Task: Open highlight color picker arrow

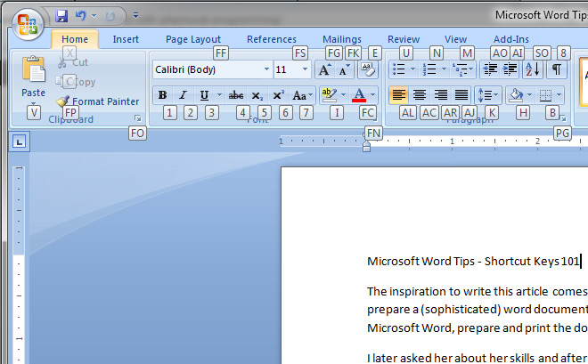Action: click(x=343, y=95)
